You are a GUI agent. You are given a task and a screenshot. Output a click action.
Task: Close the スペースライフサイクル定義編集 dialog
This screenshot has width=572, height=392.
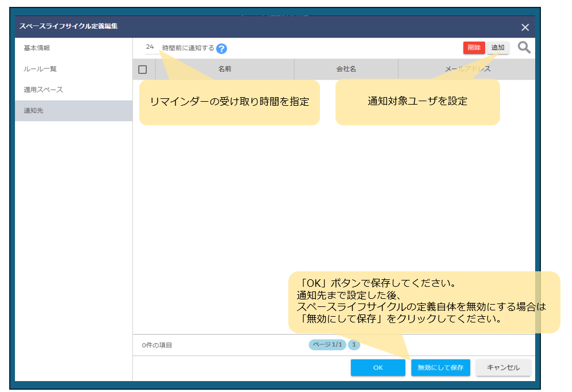pyautogui.click(x=525, y=27)
